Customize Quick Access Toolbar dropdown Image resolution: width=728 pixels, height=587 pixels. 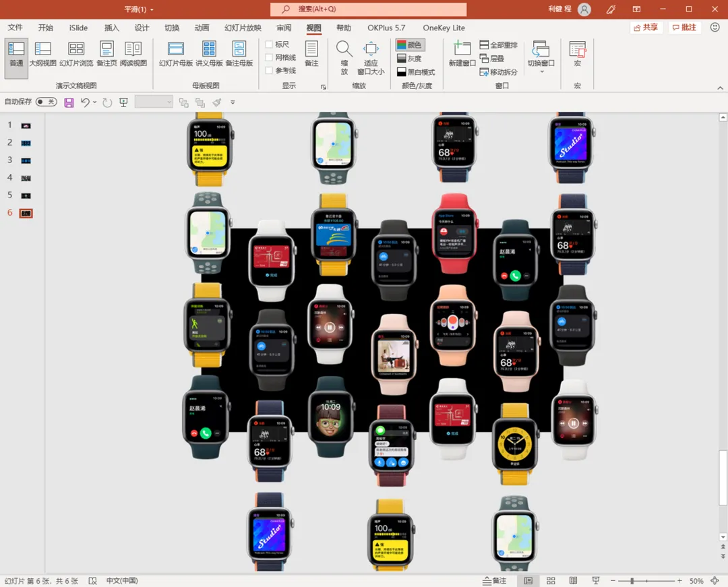click(x=233, y=102)
